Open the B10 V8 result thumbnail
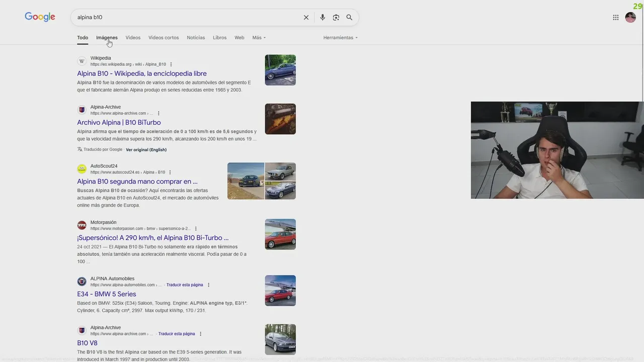The image size is (644, 362). click(x=280, y=339)
